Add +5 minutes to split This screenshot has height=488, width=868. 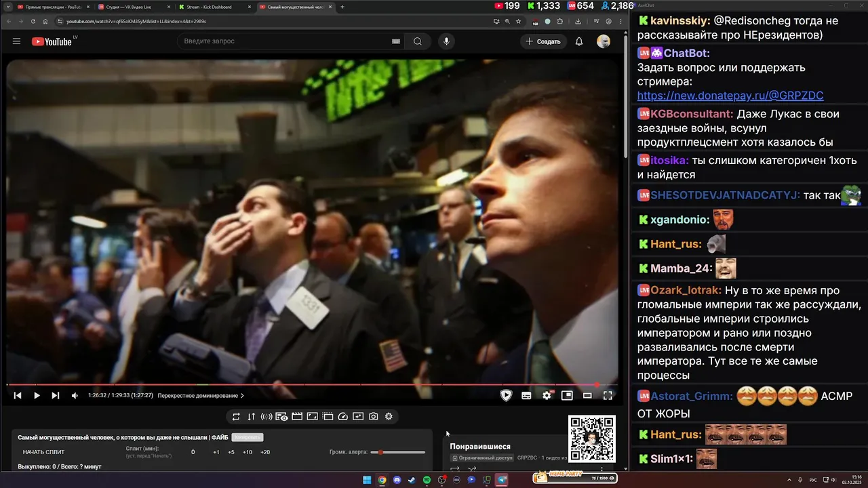[231, 452]
